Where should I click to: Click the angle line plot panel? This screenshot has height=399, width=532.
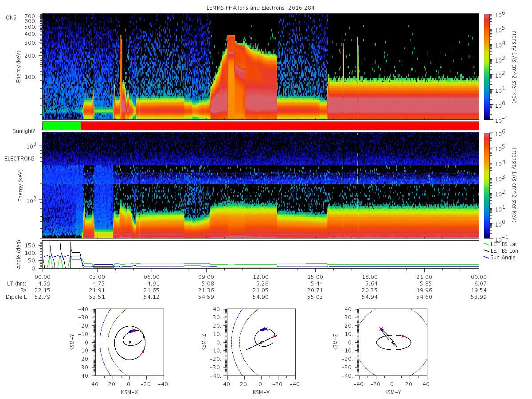tap(261, 255)
